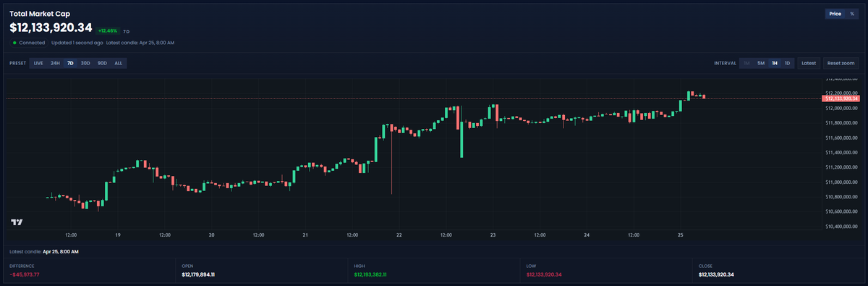This screenshot has height=286, width=868.
Task: Jump to the Latest candle button
Action: coord(809,63)
